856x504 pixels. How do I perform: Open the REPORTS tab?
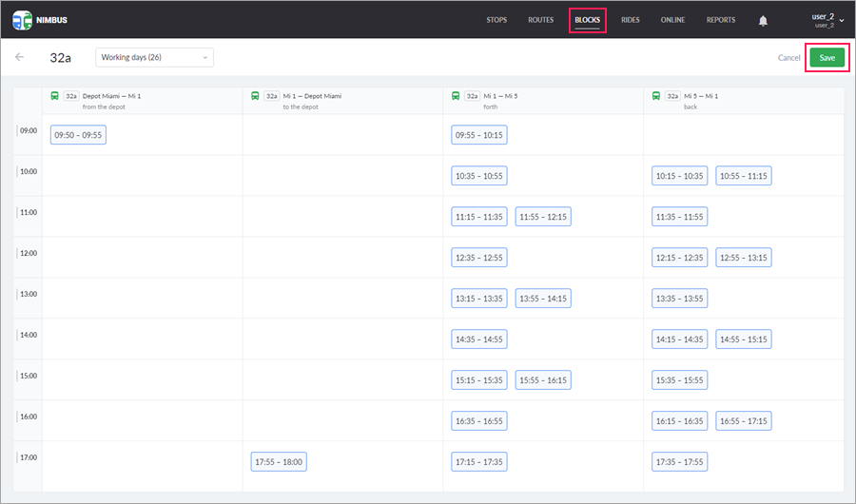point(721,20)
